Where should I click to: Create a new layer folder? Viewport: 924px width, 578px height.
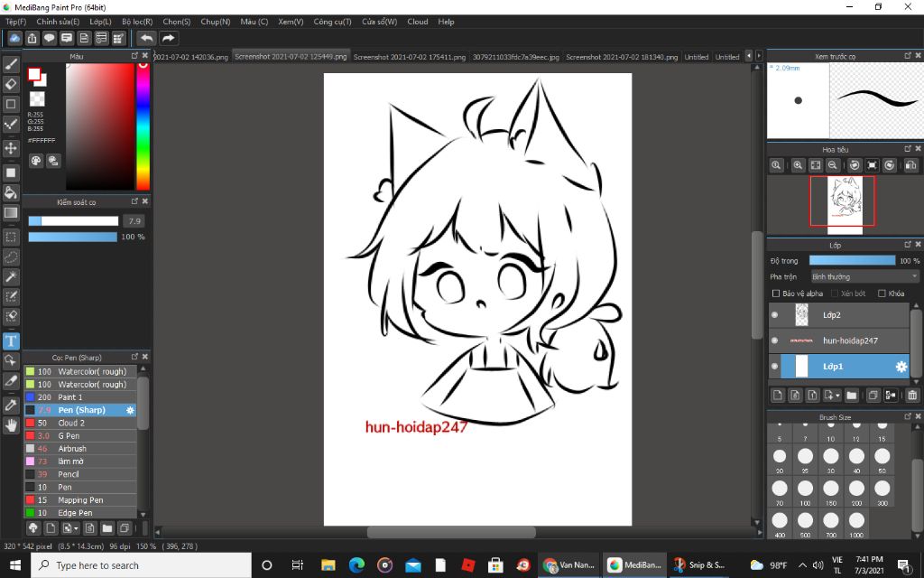[x=852, y=396]
